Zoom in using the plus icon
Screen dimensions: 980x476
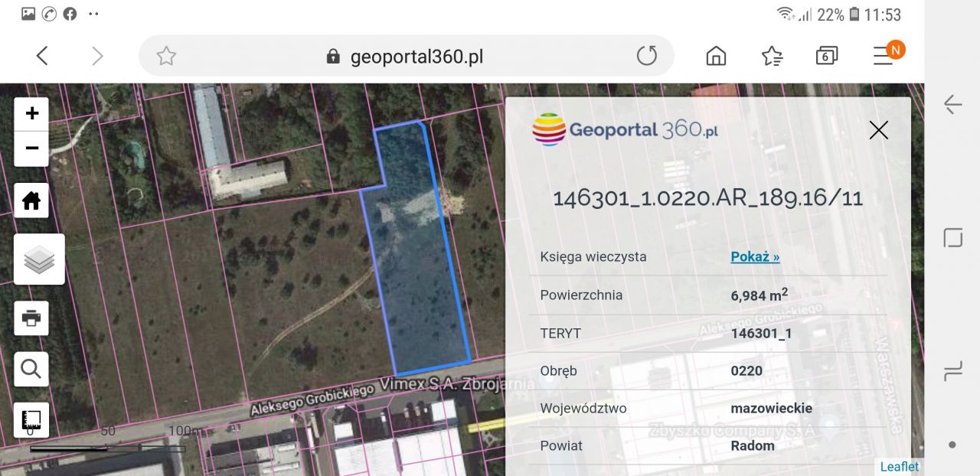click(31, 112)
